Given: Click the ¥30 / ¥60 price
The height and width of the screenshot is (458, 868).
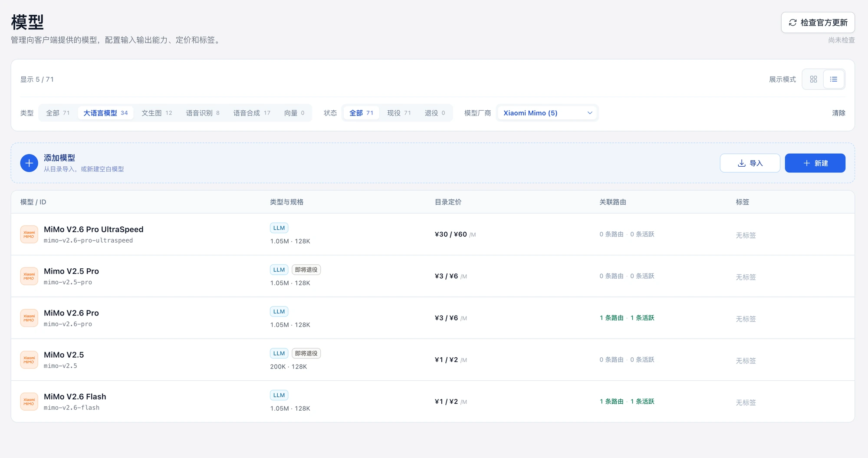Looking at the screenshot, I should point(450,234).
